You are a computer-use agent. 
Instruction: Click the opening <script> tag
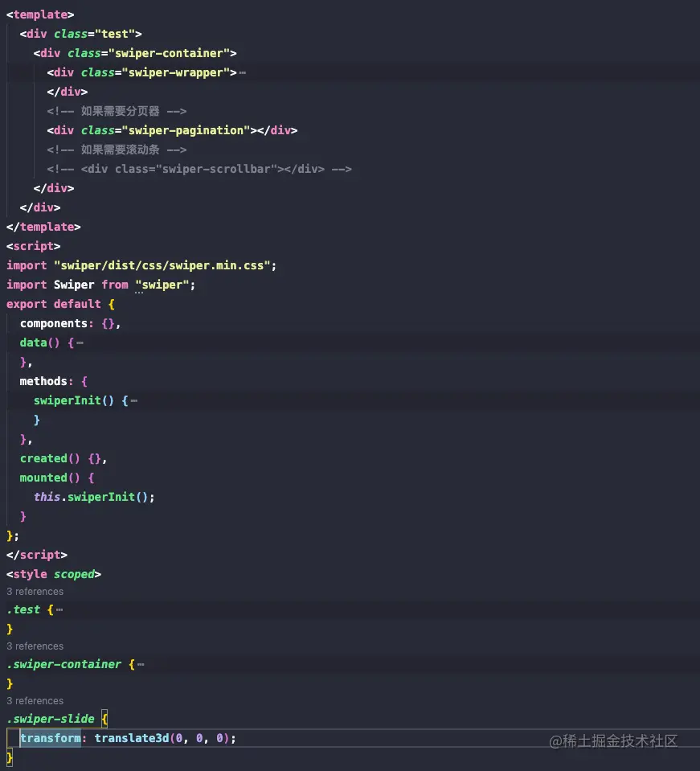tap(34, 246)
